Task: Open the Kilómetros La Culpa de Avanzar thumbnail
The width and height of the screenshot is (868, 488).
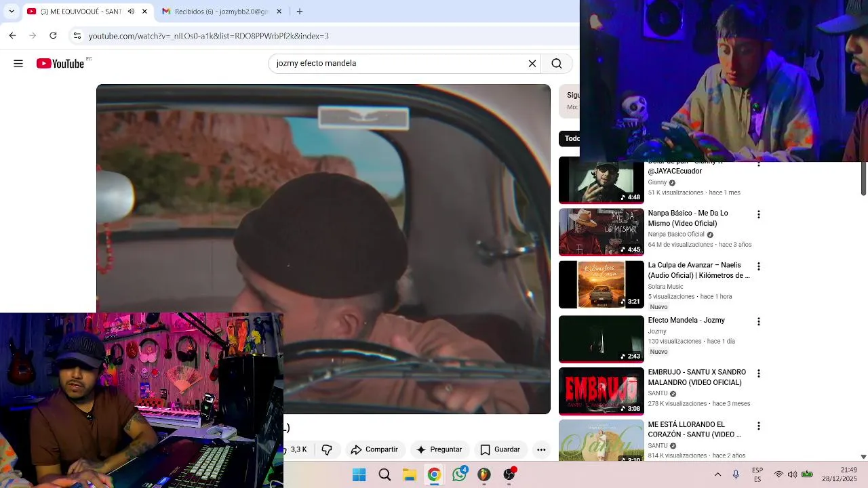Action: (601, 285)
